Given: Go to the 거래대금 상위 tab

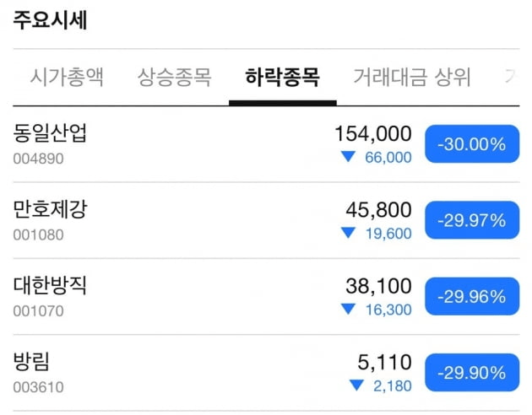Looking at the screenshot, I should point(412,78).
